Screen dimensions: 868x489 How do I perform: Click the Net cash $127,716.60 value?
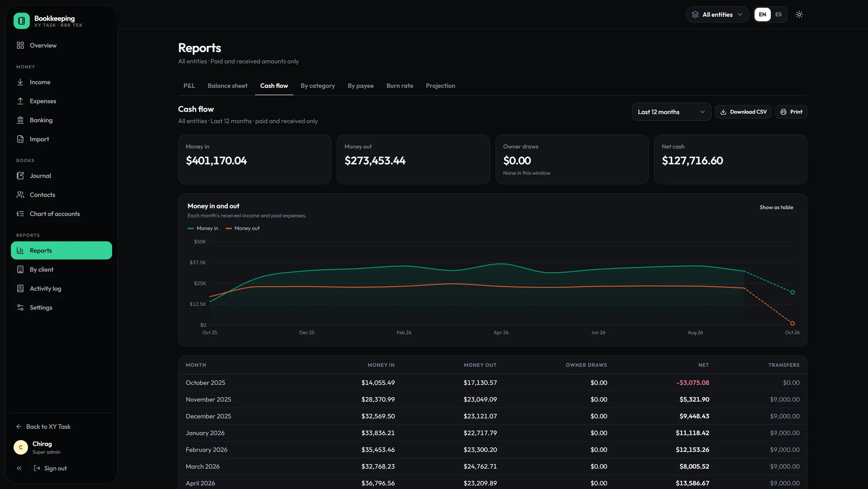692,161
